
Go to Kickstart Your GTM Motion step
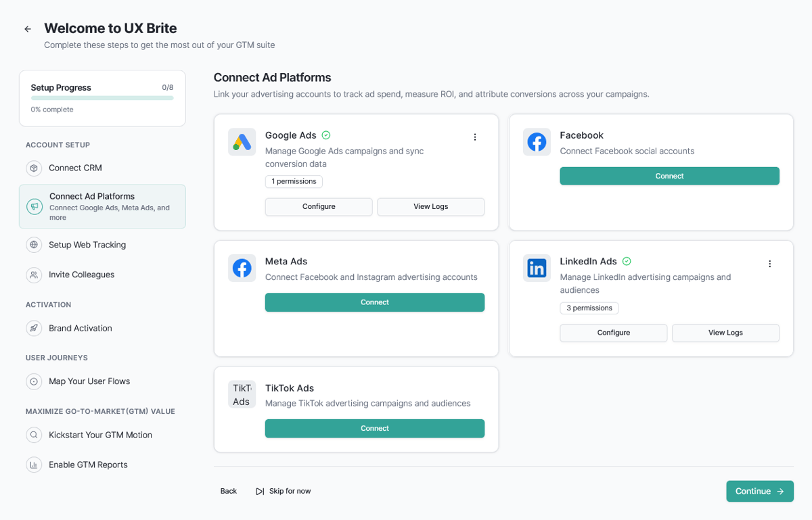click(x=100, y=435)
